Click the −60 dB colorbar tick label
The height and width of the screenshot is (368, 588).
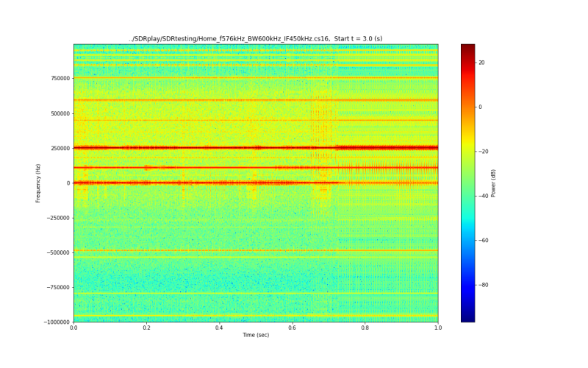click(484, 241)
